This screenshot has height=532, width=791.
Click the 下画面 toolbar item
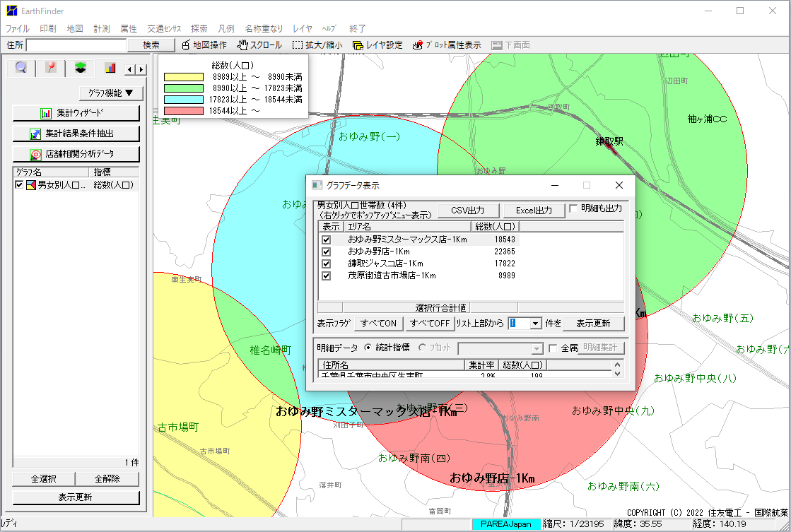point(510,45)
